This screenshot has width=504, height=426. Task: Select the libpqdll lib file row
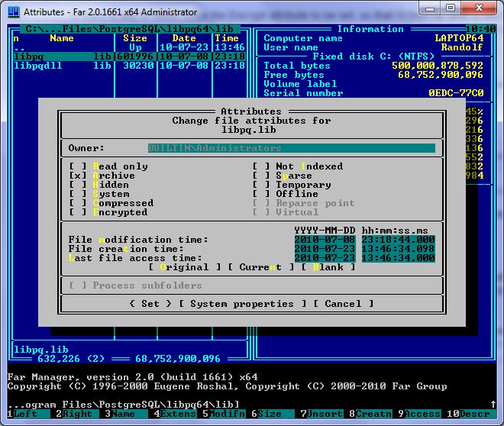click(x=130, y=66)
